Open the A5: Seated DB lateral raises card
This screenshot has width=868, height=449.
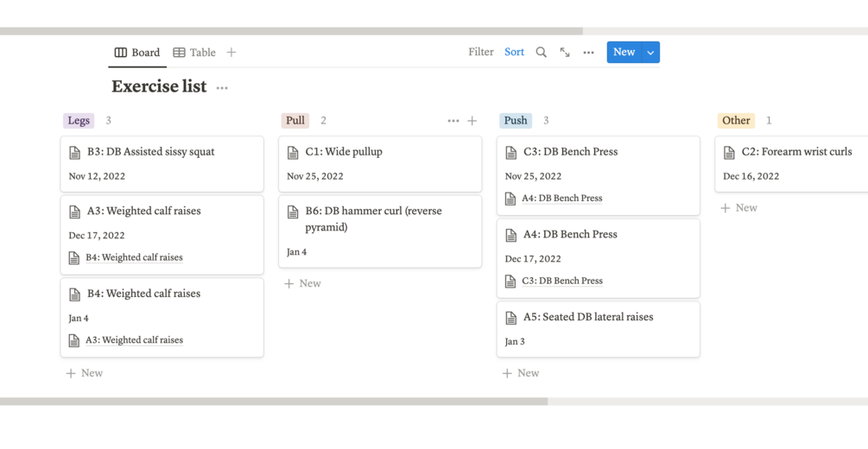coord(588,317)
